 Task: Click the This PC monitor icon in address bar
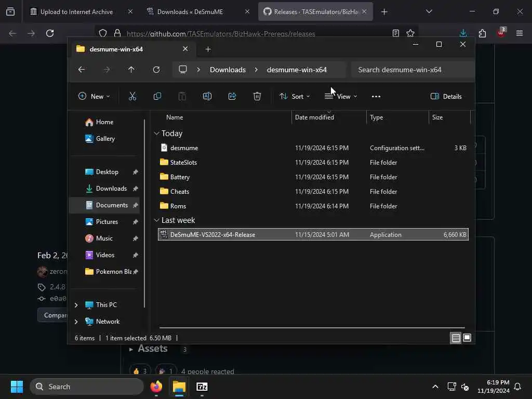coord(183,70)
